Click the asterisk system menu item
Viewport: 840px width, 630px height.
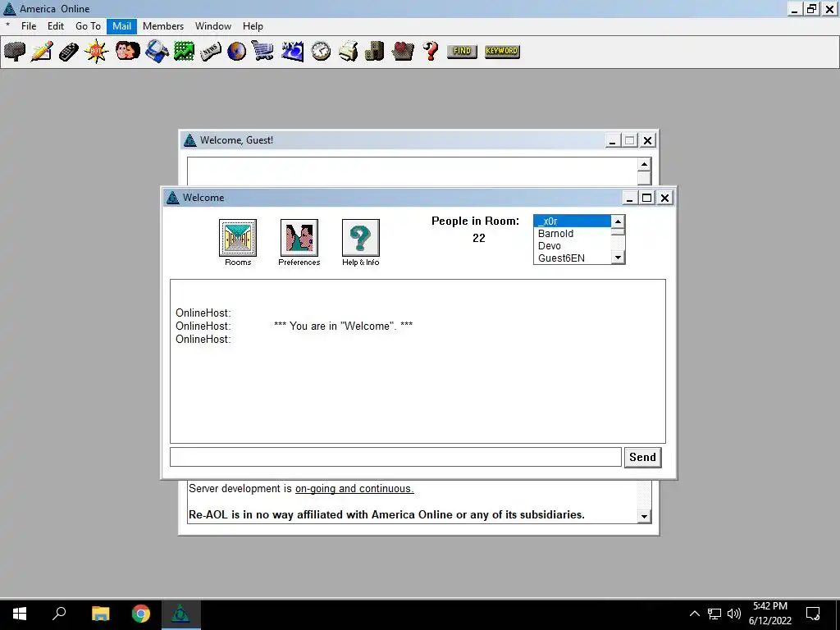coord(8,26)
